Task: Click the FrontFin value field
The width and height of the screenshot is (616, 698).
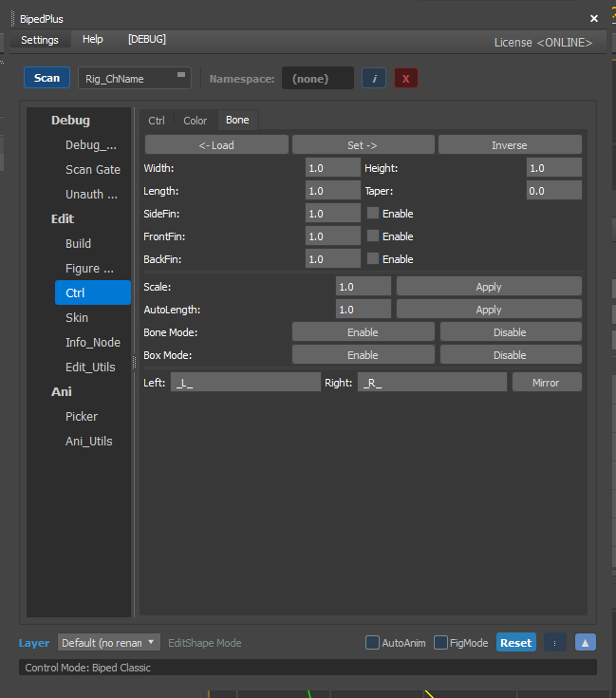Action: [333, 236]
